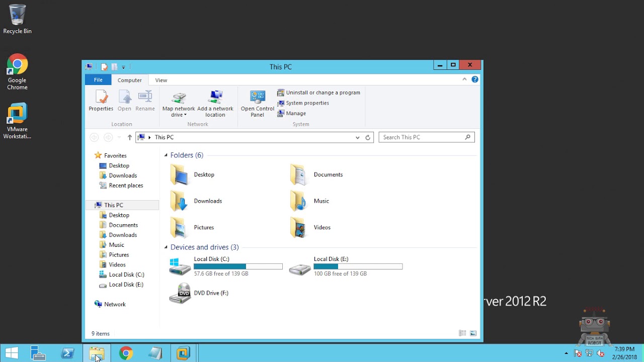Click the E: drive usage bar
Screen dimensions: 644x362
[x=358, y=266]
